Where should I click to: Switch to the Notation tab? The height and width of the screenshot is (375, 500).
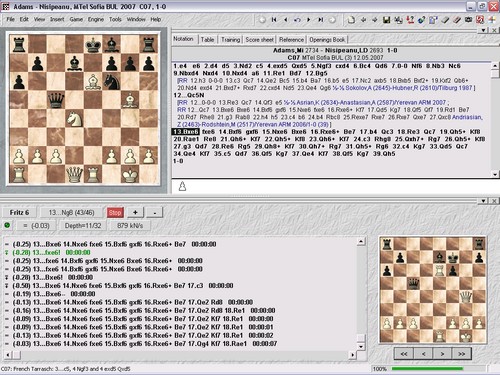[x=183, y=39]
